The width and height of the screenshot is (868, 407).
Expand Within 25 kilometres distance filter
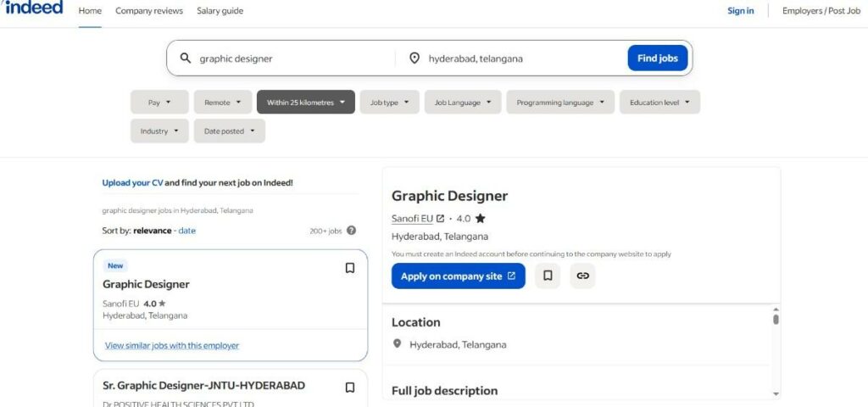coord(305,103)
